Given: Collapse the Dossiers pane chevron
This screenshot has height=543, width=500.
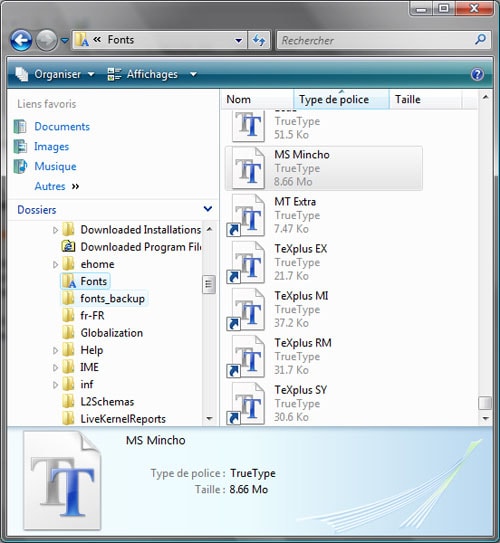Looking at the screenshot, I should click(208, 209).
